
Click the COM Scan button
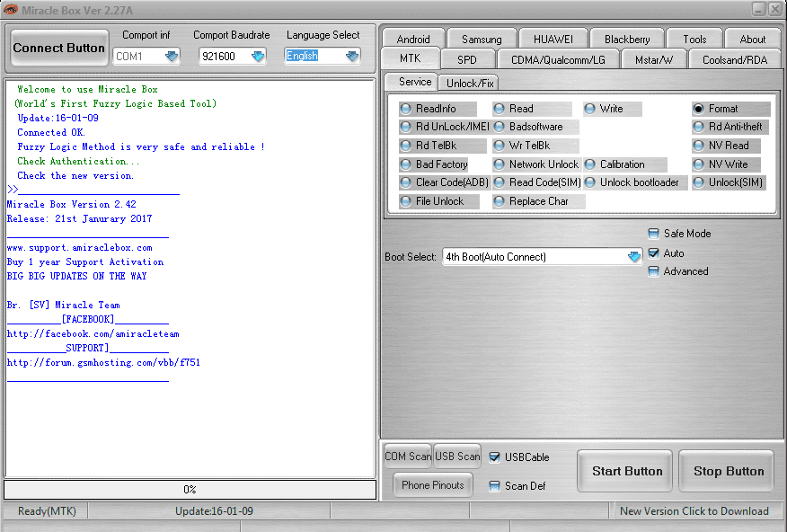tap(408, 457)
